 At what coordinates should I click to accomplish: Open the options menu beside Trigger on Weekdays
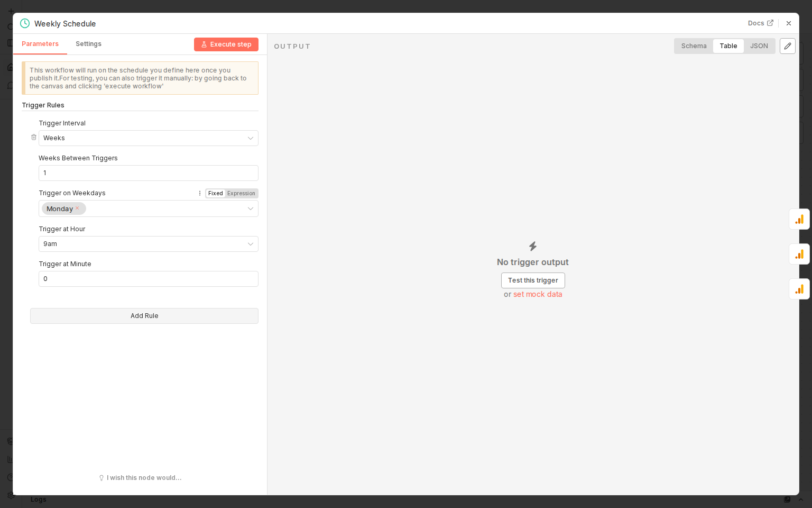pyautogui.click(x=199, y=193)
